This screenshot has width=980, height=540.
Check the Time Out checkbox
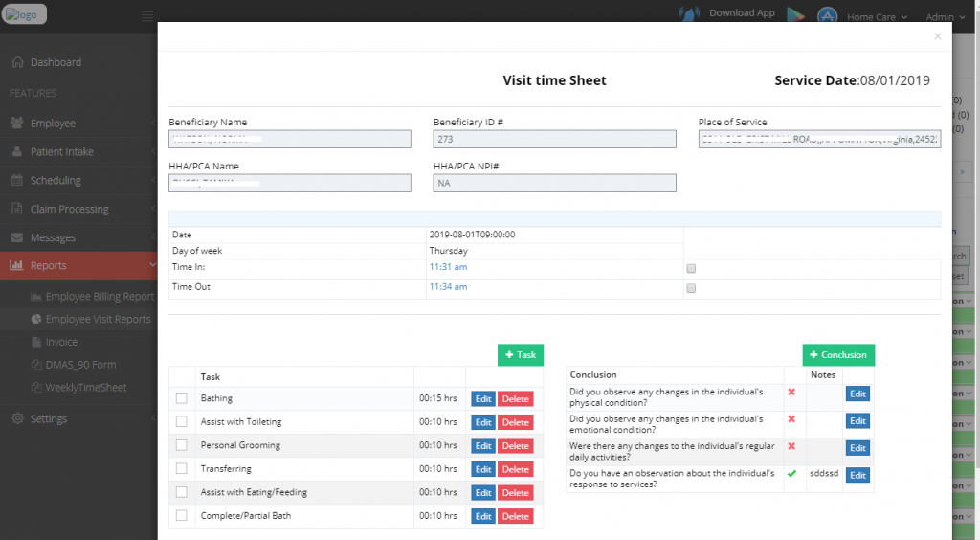tap(691, 288)
